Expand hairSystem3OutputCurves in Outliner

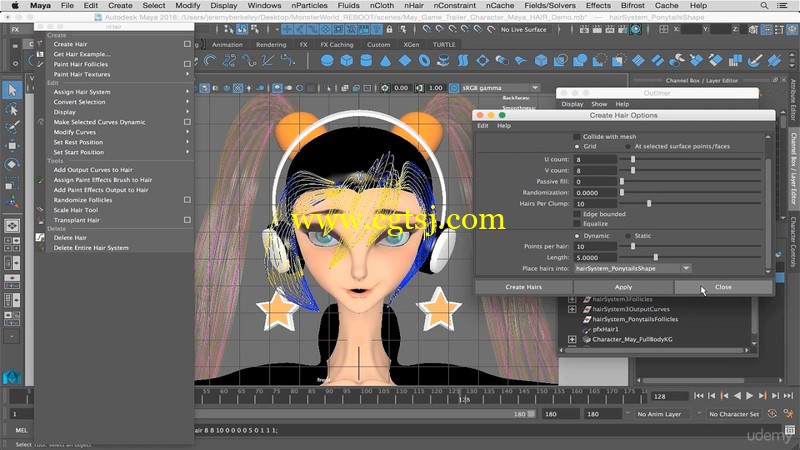pyautogui.click(x=572, y=309)
